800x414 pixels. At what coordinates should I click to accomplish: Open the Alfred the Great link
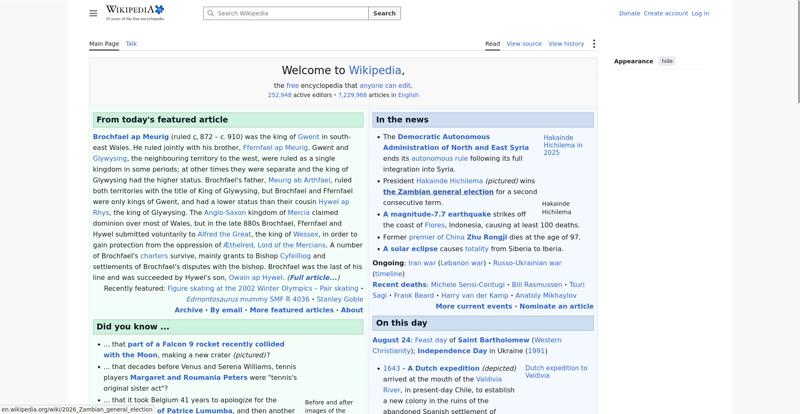coord(224,234)
